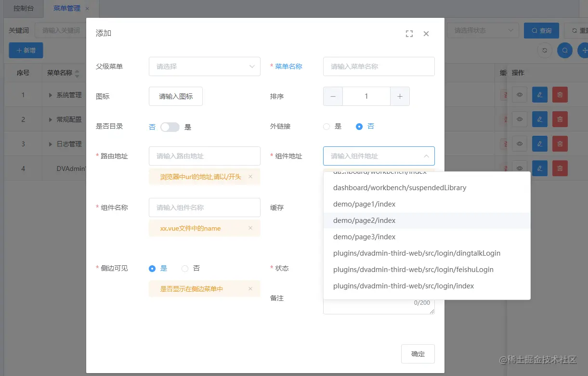Select 否 for 侧边可见
588x376 pixels.
tap(191, 268)
